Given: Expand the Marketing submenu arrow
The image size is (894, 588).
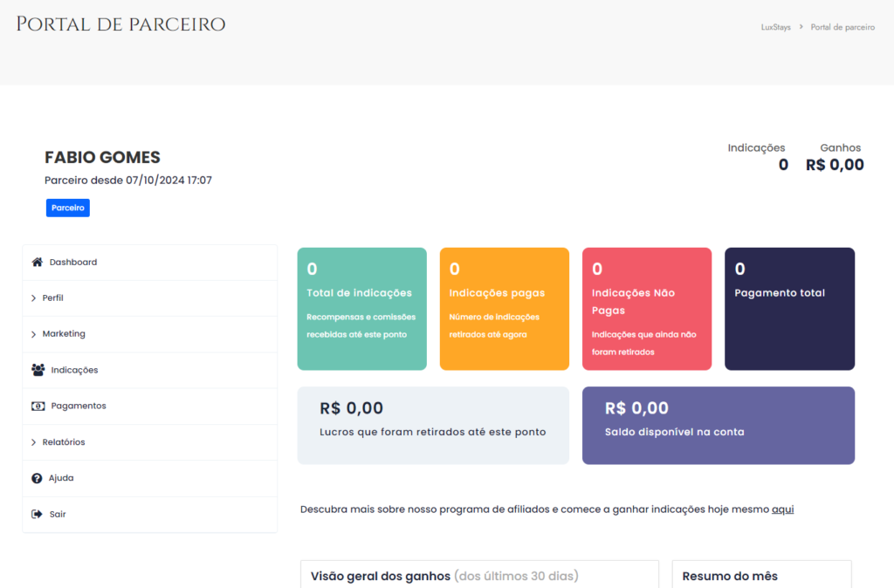Looking at the screenshot, I should point(33,334).
